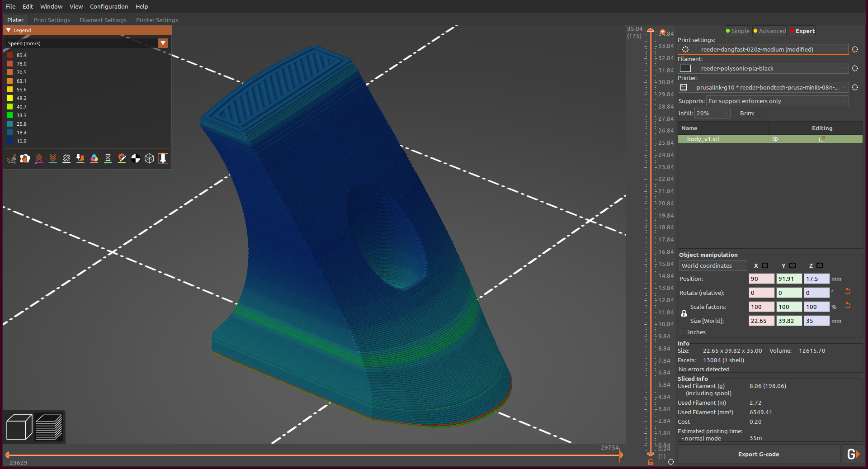Click the right thumb of horizontal moves slider

point(621,455)
